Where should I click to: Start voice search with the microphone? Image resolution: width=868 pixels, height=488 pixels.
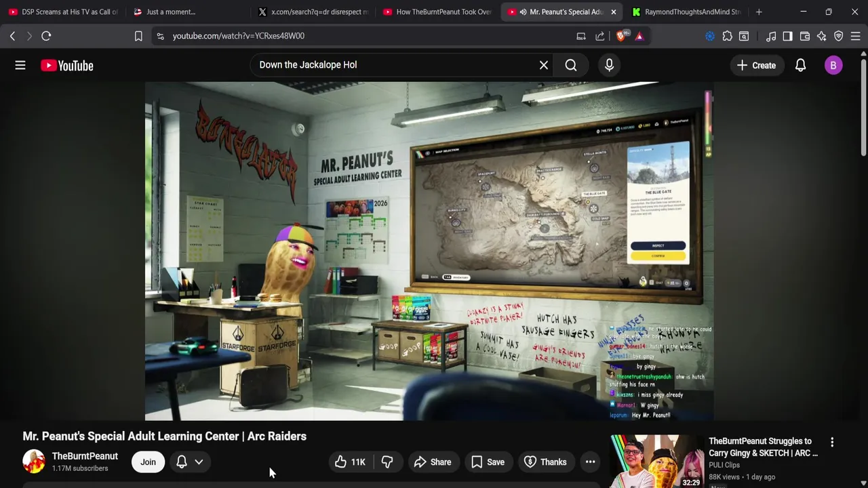click(x=609, y=65)
